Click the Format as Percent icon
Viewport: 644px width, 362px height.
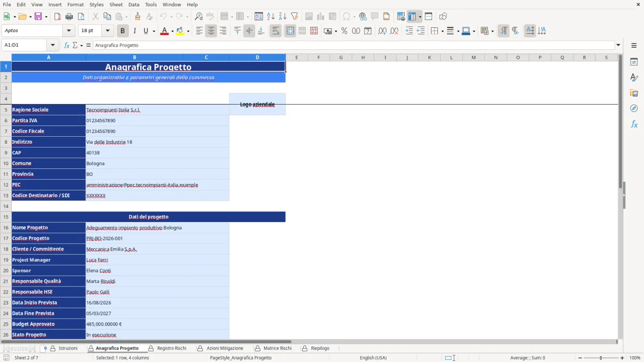pos(344,31)
